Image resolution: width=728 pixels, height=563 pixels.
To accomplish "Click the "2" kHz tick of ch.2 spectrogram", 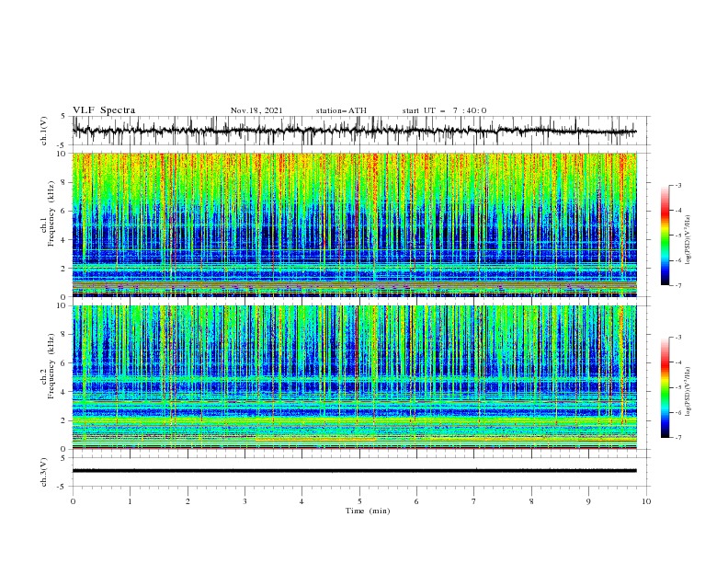I will (64, 420).
